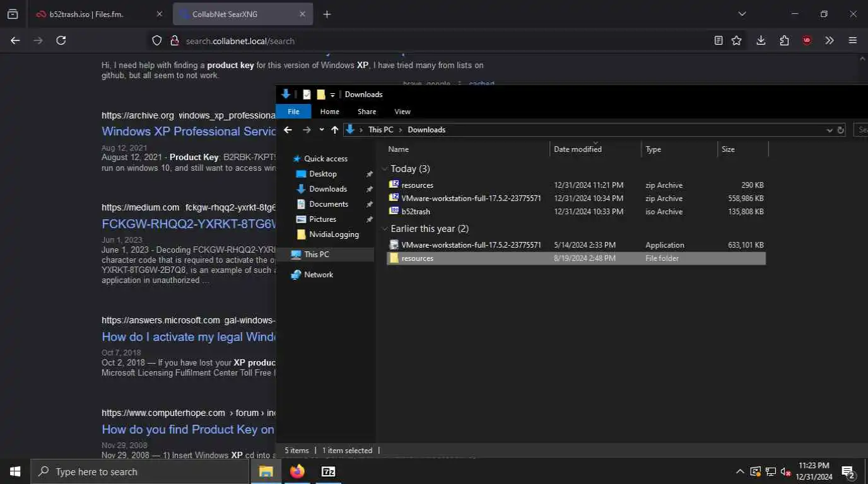Open a new Firefox tab
This screenshot has height=484, width=868.
(327, 14)
